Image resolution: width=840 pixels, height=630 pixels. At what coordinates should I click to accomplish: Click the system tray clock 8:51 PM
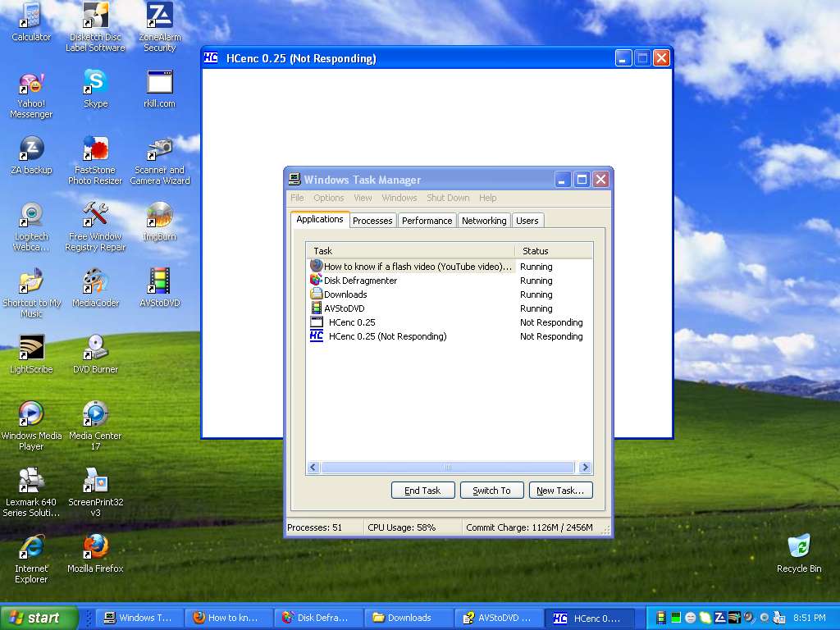pos(810,618)
